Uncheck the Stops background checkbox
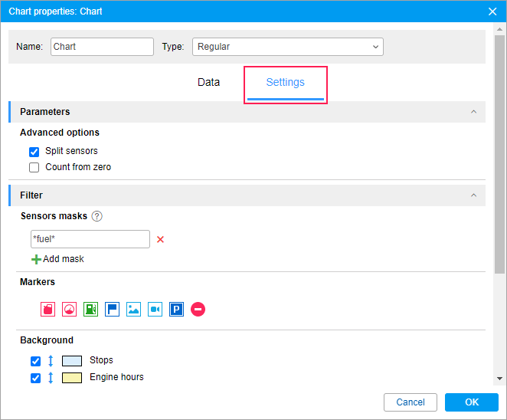 [35, 361]
